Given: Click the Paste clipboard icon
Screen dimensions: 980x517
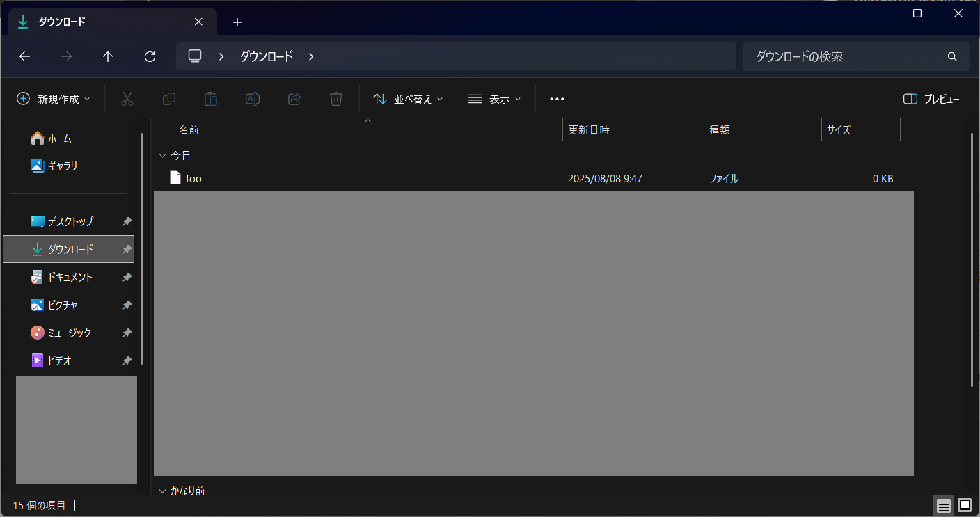Looking at the screenshot, I should (x=211, y=99).
